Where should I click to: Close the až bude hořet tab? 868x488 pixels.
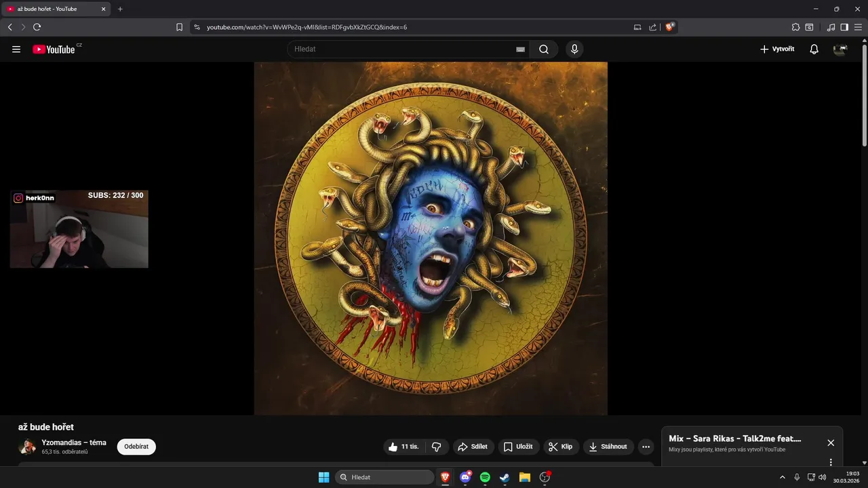pos(104,9)
